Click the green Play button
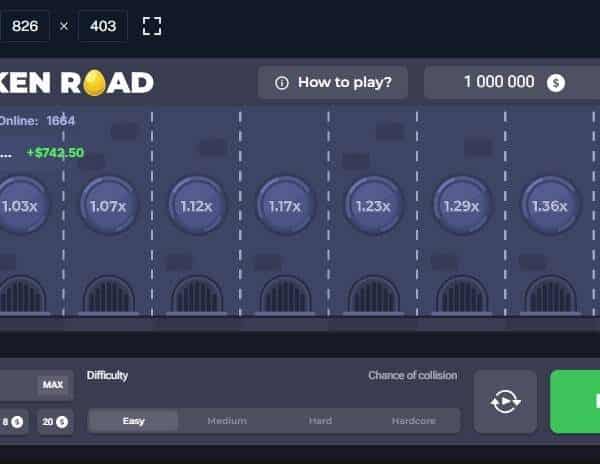Viewport: 600px width, 464px height. [575, 402]
